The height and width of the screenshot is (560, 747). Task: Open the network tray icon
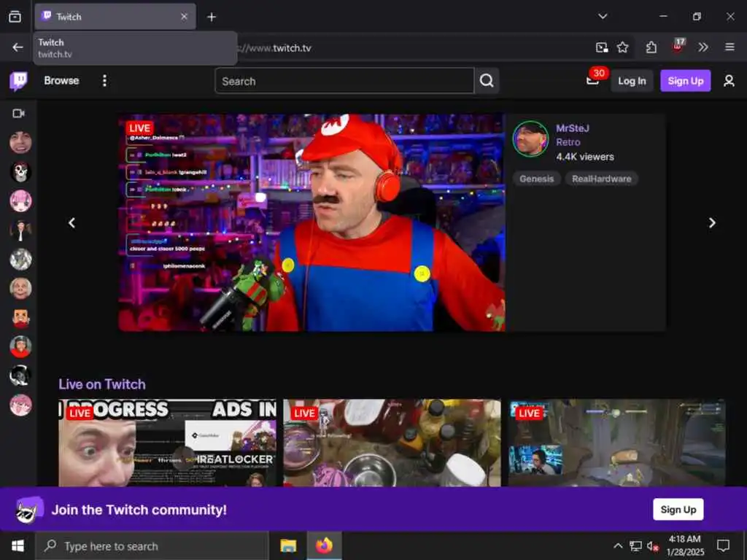coord(635,546)
